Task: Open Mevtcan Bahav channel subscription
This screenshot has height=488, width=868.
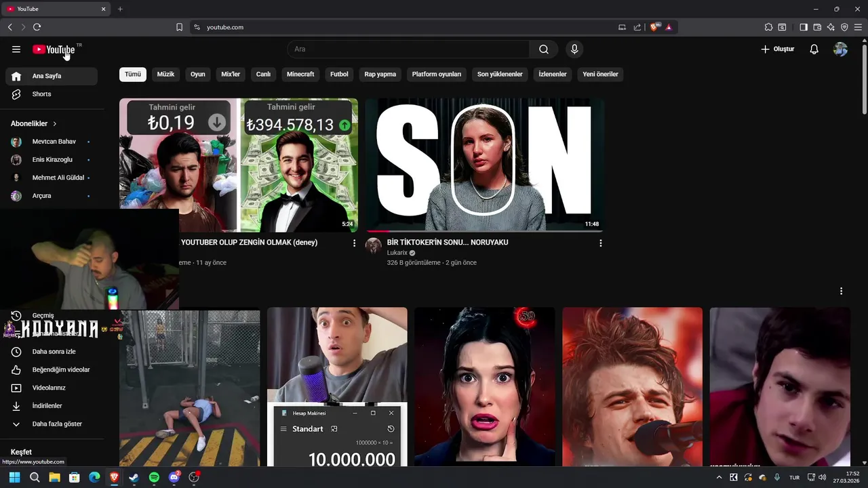Action: (52, 142)
